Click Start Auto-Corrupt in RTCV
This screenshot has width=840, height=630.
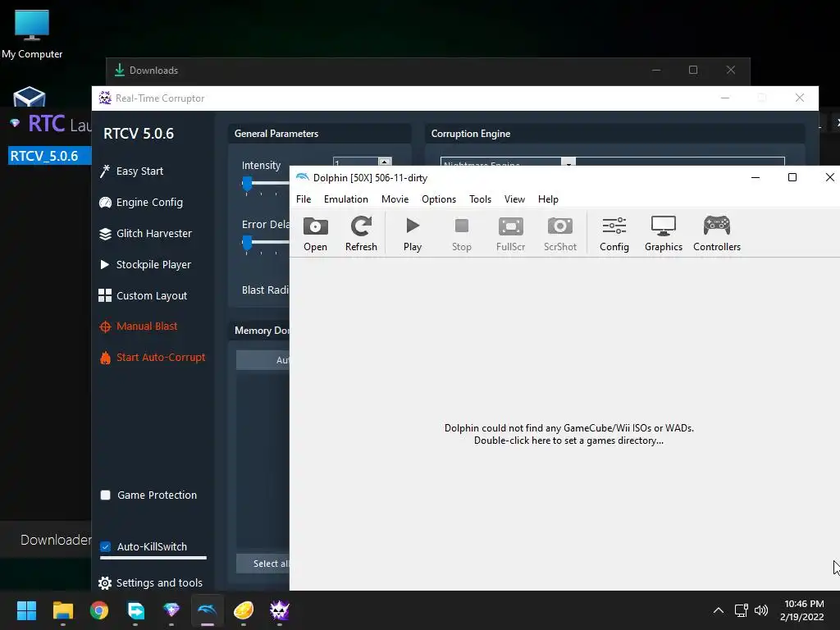152,358
